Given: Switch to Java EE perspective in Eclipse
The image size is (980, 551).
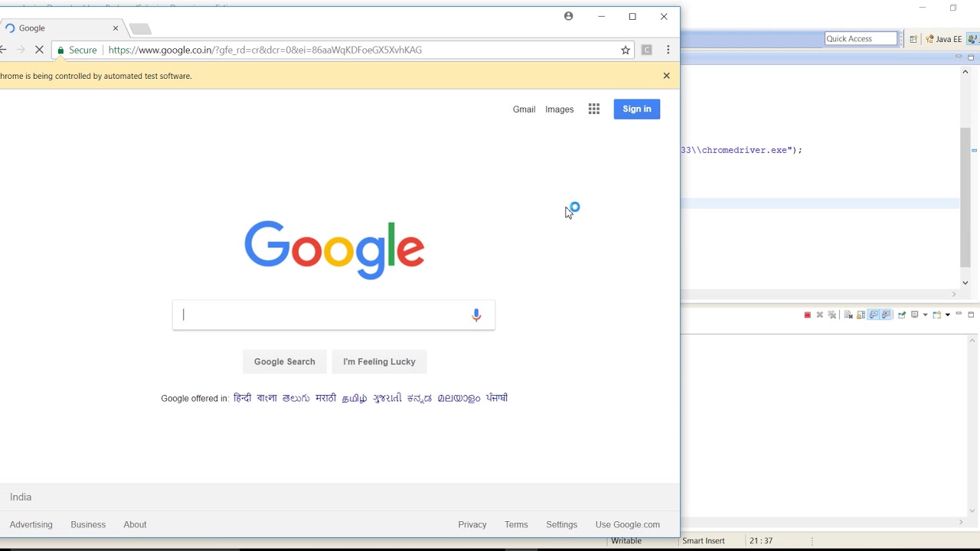Looking at the screenshot, I should (943, 39).
